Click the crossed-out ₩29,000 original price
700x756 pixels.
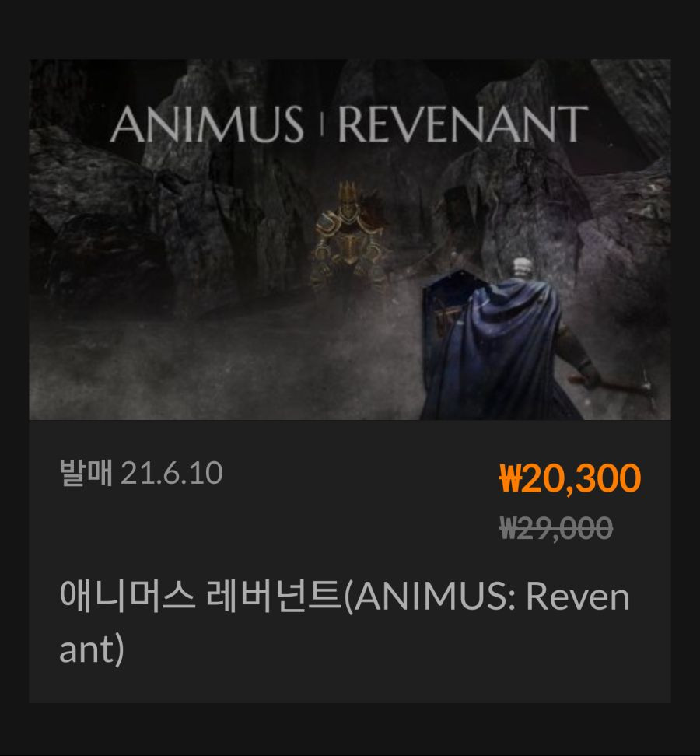(556, 528)
